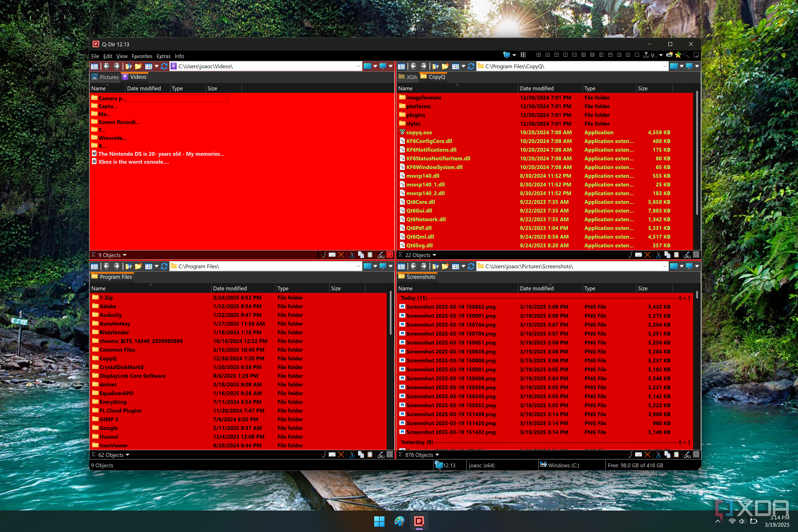Viewport: 798px width, 532px height.
Task: Sort by the Size column in the CopyQ pane
Action: 654,88
